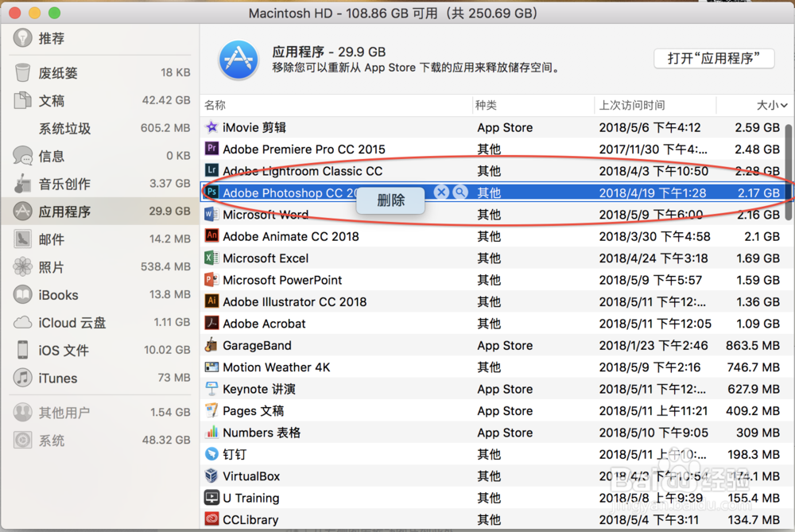This screenshot has height=532, width=795.
Task: Select the 照片 photos icon in sidebar
Action: coord(23,267)
